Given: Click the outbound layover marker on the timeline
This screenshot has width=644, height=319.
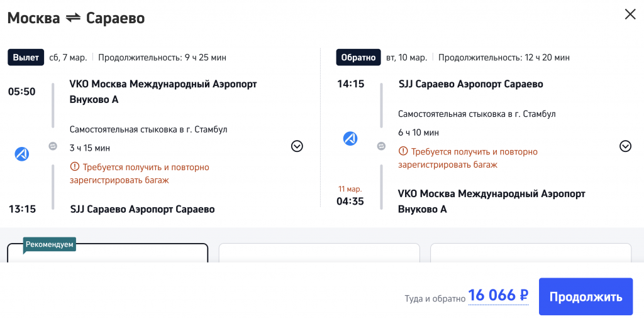Looking at the screenshot, I should coord(53,146).
